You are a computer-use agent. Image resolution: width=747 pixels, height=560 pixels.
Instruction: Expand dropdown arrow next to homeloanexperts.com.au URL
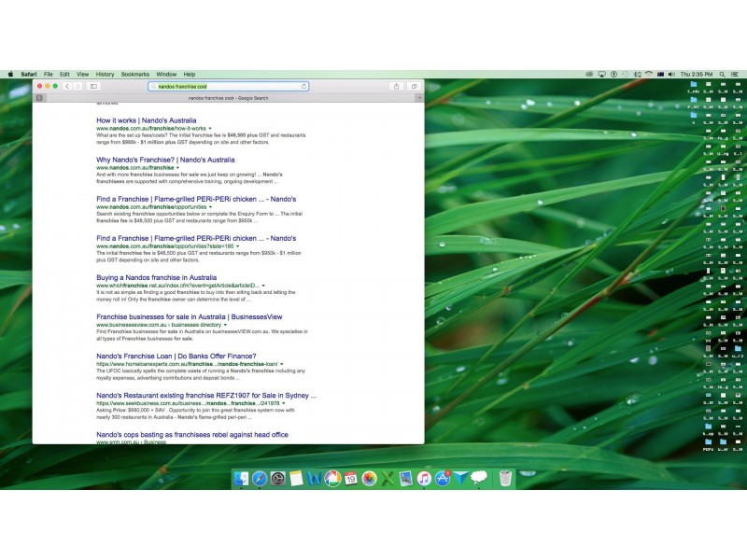pyautogui.click(x=281, y=364)
